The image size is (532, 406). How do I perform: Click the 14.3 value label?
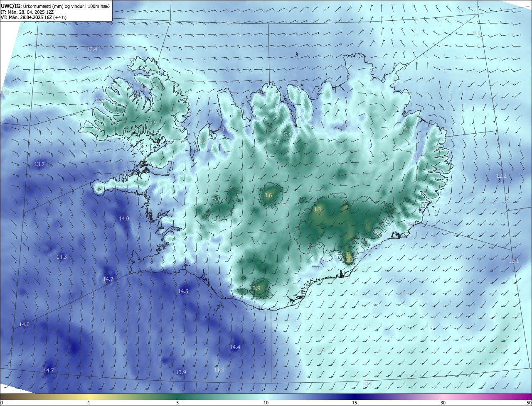click(x=62, y=257)
